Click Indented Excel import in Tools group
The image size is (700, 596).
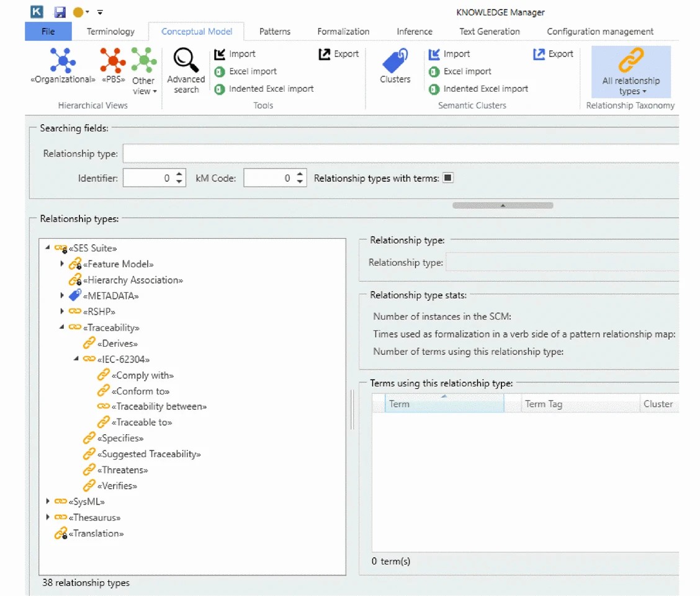[x=264, y=89]
